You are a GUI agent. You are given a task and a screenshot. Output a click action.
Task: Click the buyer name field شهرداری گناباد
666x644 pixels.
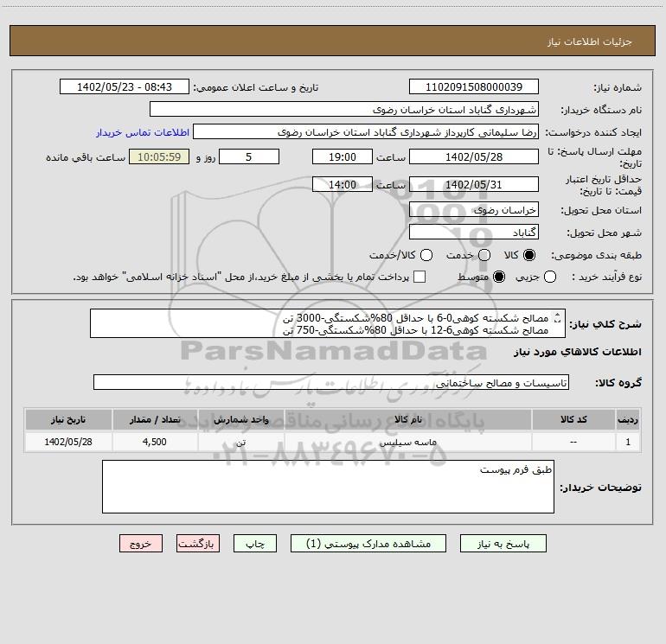point(344,110)
